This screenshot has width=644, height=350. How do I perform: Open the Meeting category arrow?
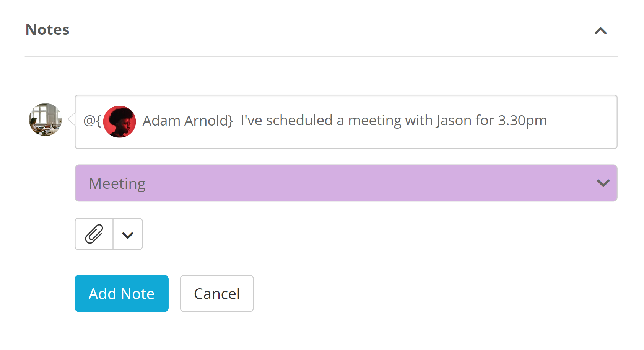point(603,183)
